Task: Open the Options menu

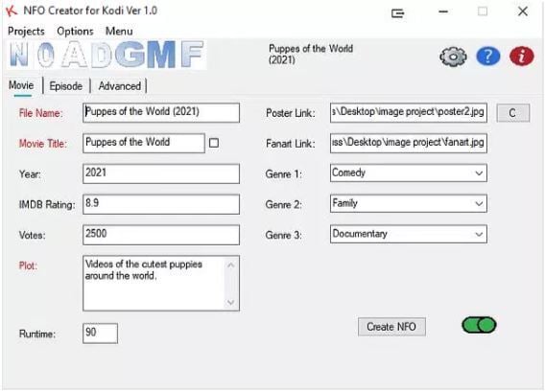Action: [x=75, y=32]
